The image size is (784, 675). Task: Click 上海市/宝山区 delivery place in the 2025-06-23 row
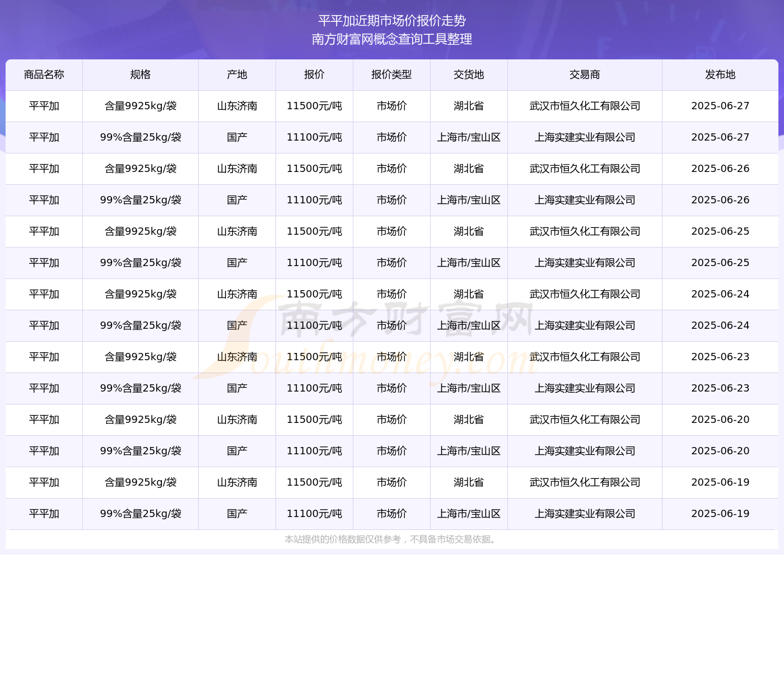click(469, 388)
